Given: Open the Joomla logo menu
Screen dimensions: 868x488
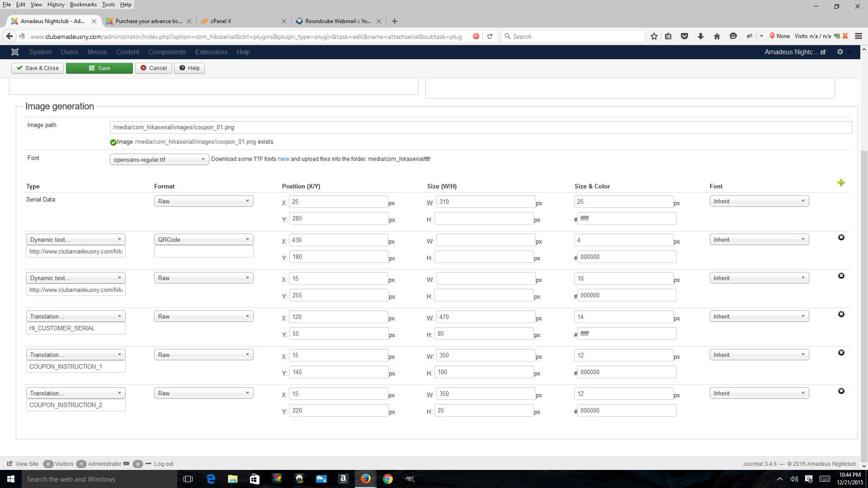Looking at the screenshot, I should click(15, 52).
